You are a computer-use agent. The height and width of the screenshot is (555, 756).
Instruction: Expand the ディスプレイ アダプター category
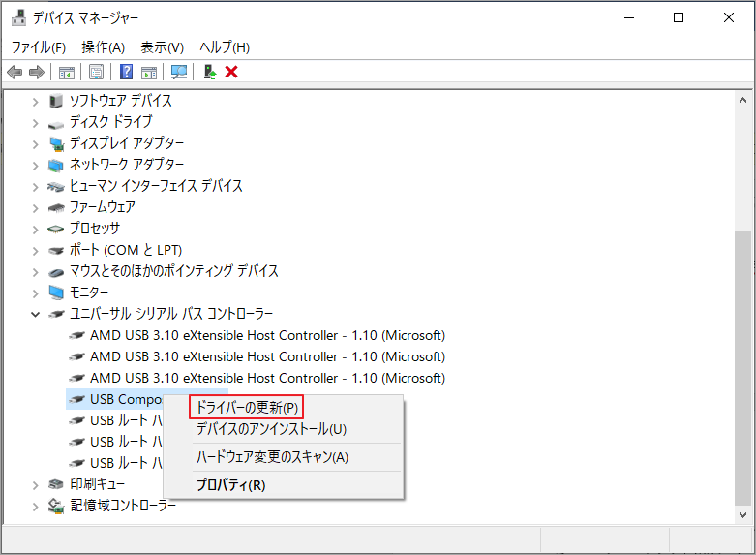(36, 143)
